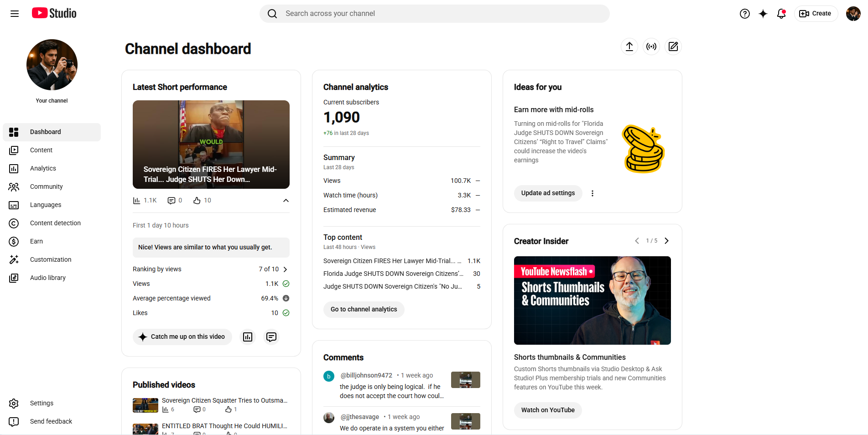This screenshot has width=868, height=435.
Task: Open the latest Short thumbnail
Action: point(211,145)
